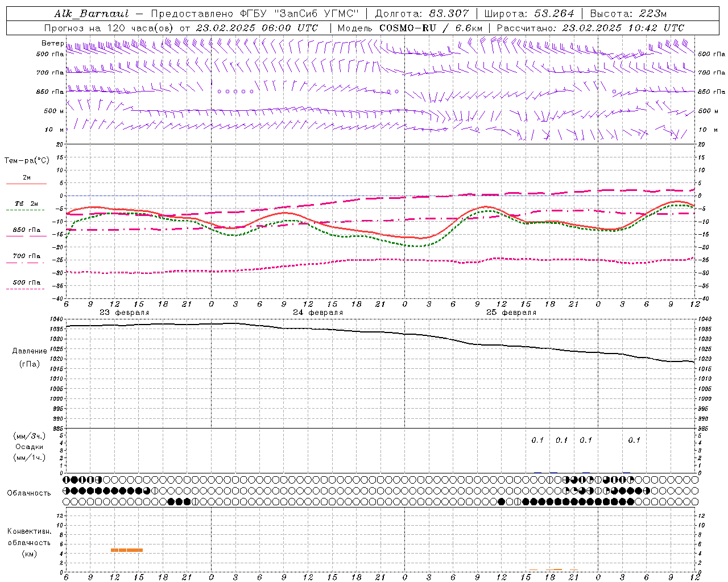Click the 1015 value on left pressure axis
728x582 pixels.
tap(57, 369)
